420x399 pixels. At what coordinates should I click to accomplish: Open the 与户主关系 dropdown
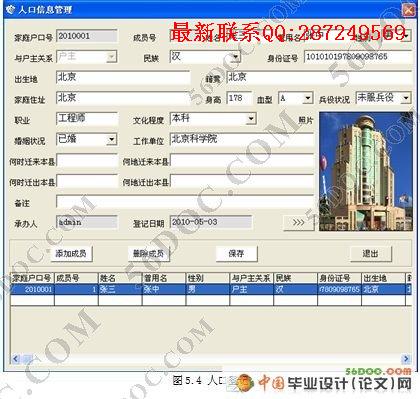coord(112,57)
